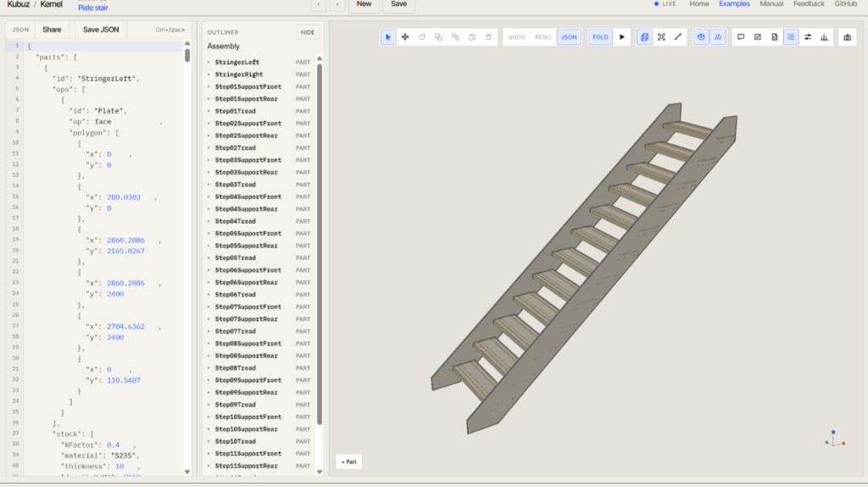Click the trash delete icon
Viewport: 868px width, 487px height.
point(489,37)
